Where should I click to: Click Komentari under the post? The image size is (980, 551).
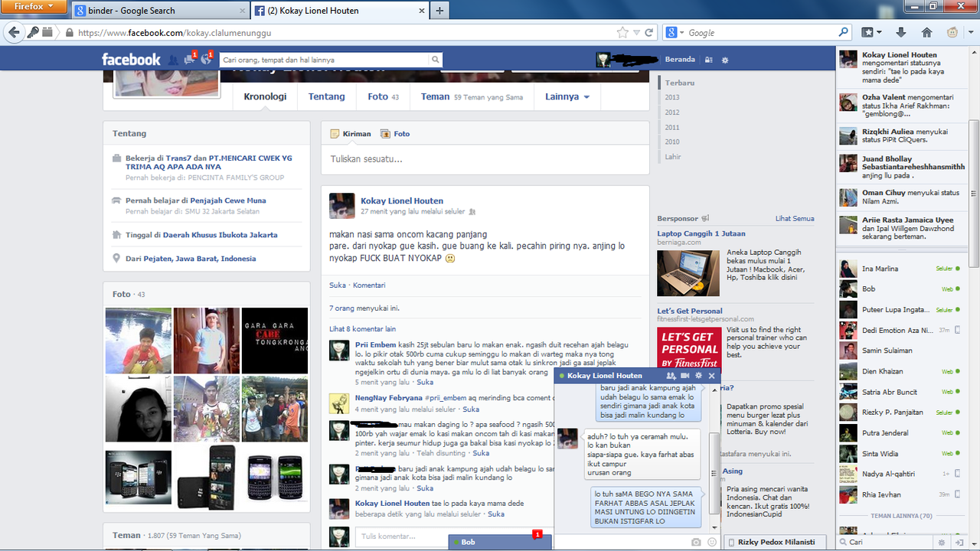point(369,285)
